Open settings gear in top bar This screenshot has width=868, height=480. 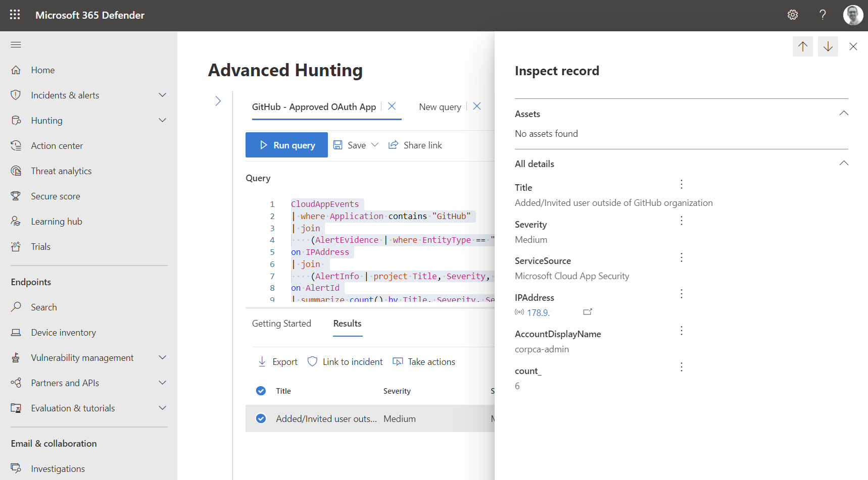pos(793,15)
